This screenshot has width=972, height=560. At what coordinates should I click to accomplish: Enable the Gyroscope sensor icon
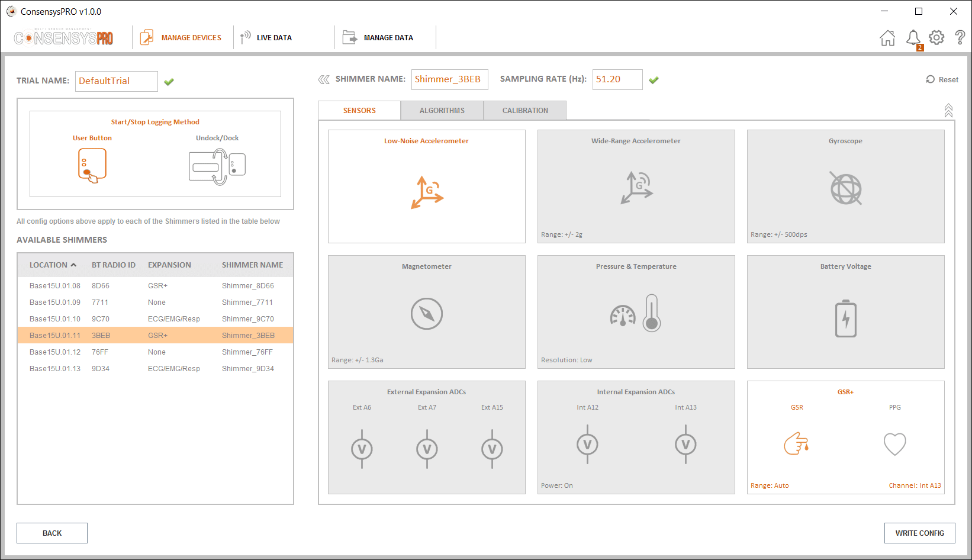(846, 189)
